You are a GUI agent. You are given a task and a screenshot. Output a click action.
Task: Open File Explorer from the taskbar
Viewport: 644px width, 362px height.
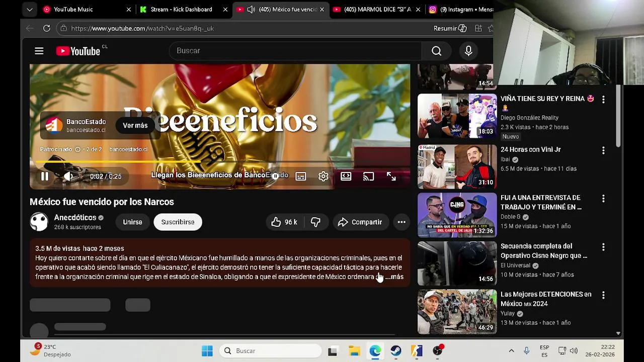click(x=354, y=351)
